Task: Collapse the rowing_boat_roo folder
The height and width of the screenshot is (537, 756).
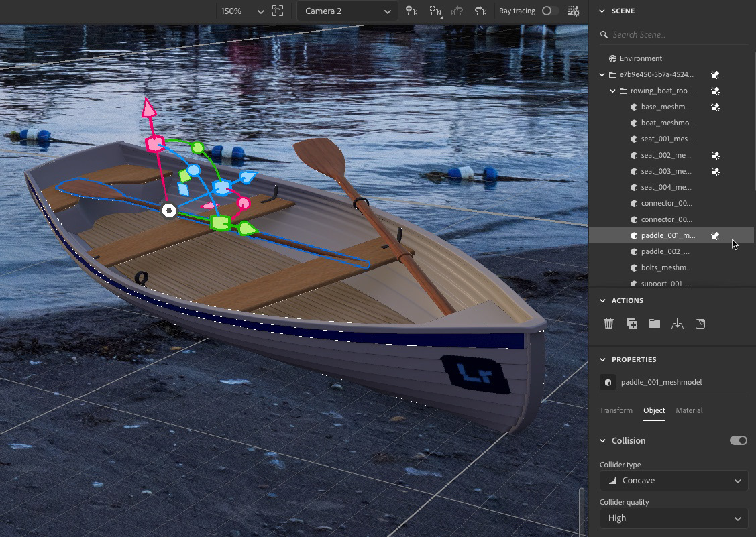Action: coord(612,91)
